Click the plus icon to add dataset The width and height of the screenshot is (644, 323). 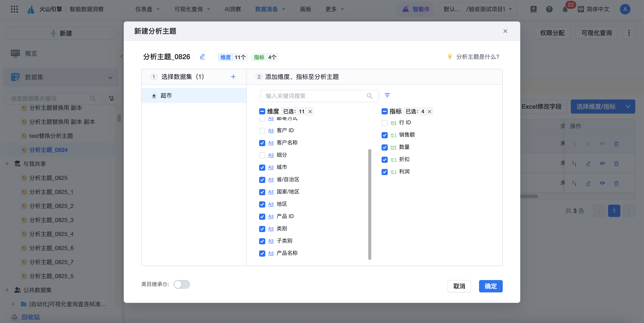233,77
